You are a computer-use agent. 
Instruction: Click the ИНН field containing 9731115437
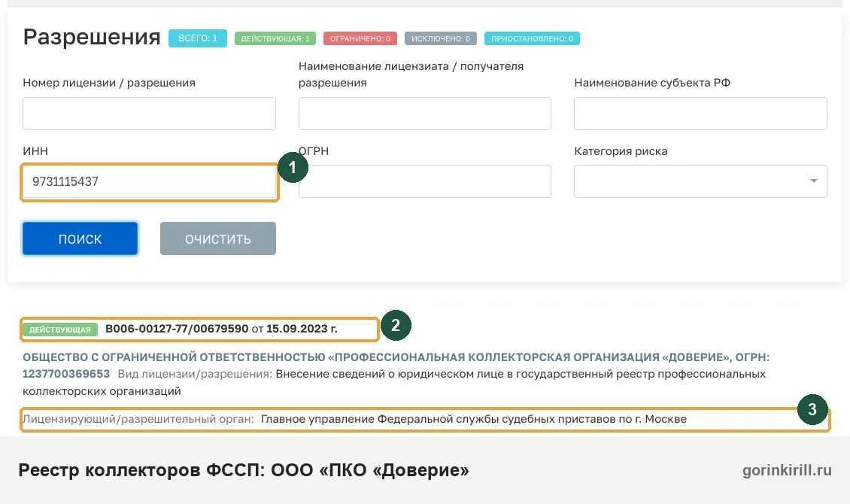[149, 181]
